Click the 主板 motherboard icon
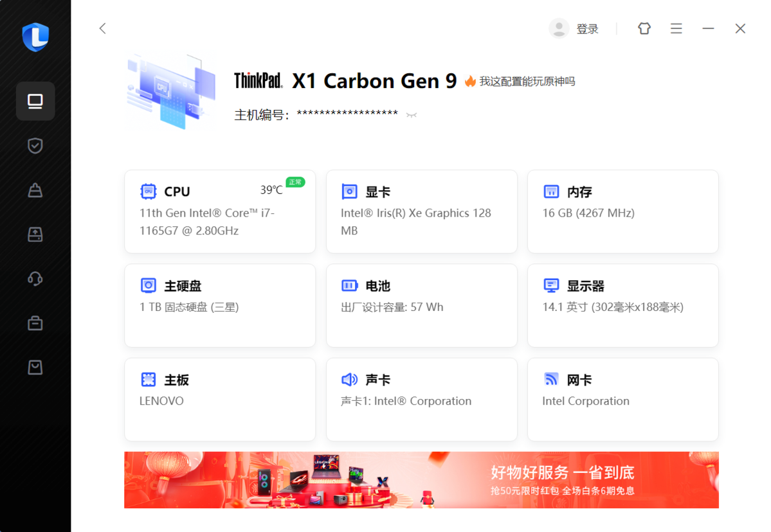771x532 pixels. 148,379
